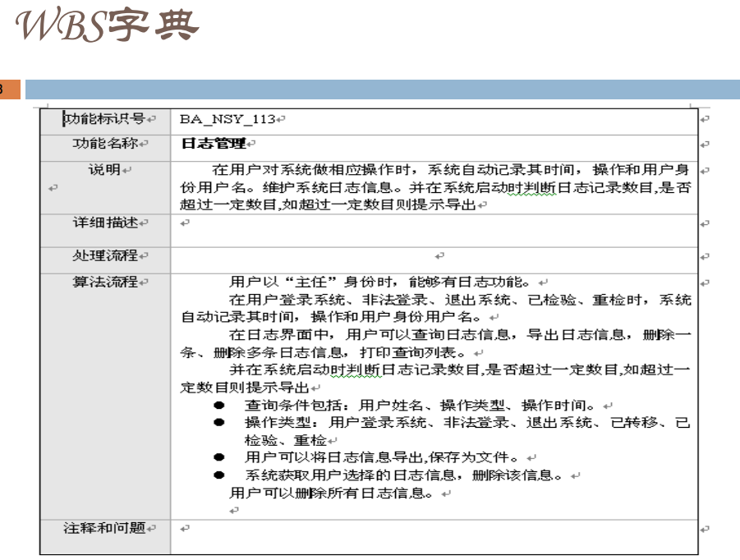This screenshot has height=560, width=740.
Task: Select the '功能名称' row label
Action: (x=105, y=143)
